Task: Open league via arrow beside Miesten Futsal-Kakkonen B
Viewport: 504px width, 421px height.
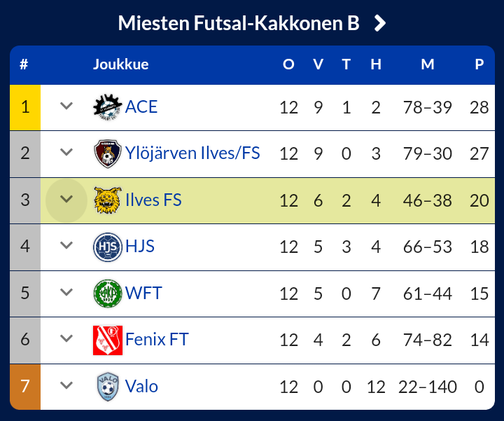Action: pos(380,24)
